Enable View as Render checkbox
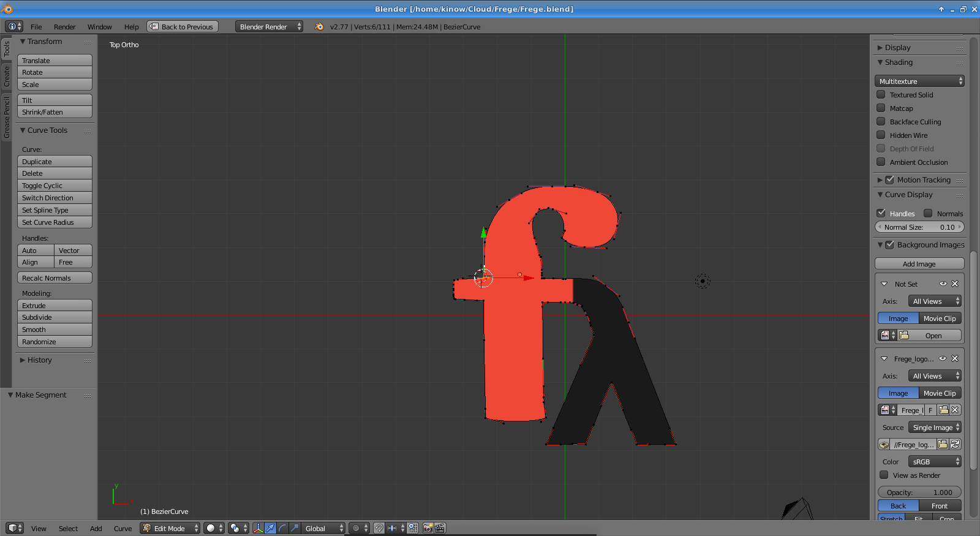 [x=884, y=475]
